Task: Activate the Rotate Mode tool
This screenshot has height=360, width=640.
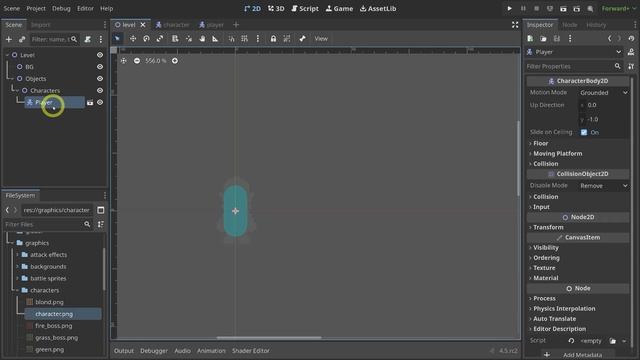Action: [146, 39]
